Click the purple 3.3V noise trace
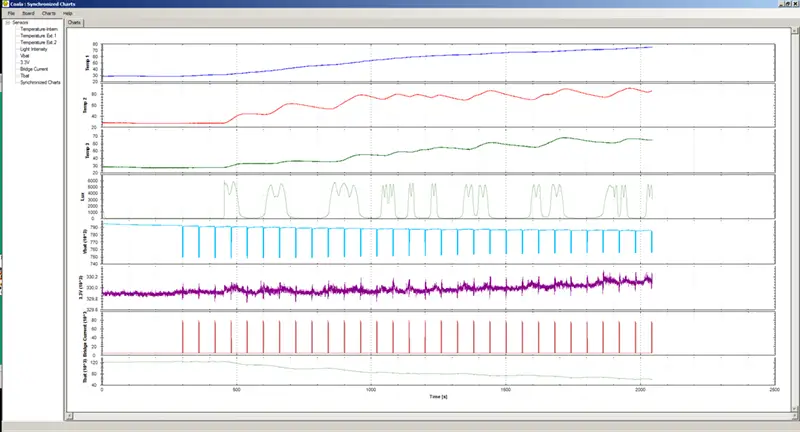This screenshot has height=432, width=800. (378, 289)
